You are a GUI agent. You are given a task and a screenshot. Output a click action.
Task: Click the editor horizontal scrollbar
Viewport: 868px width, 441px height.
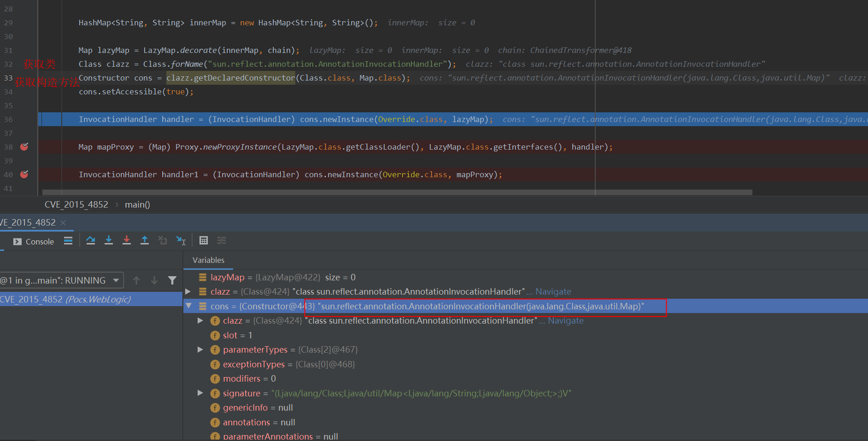pos(397,192)
